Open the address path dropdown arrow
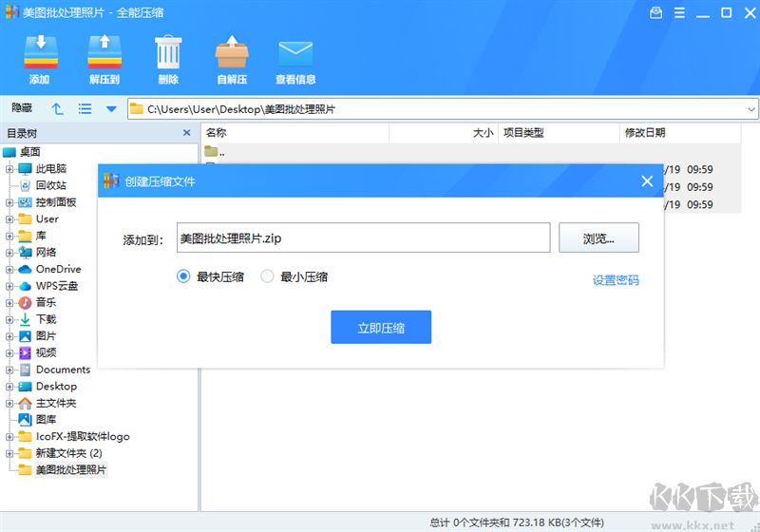 [750, 109]
